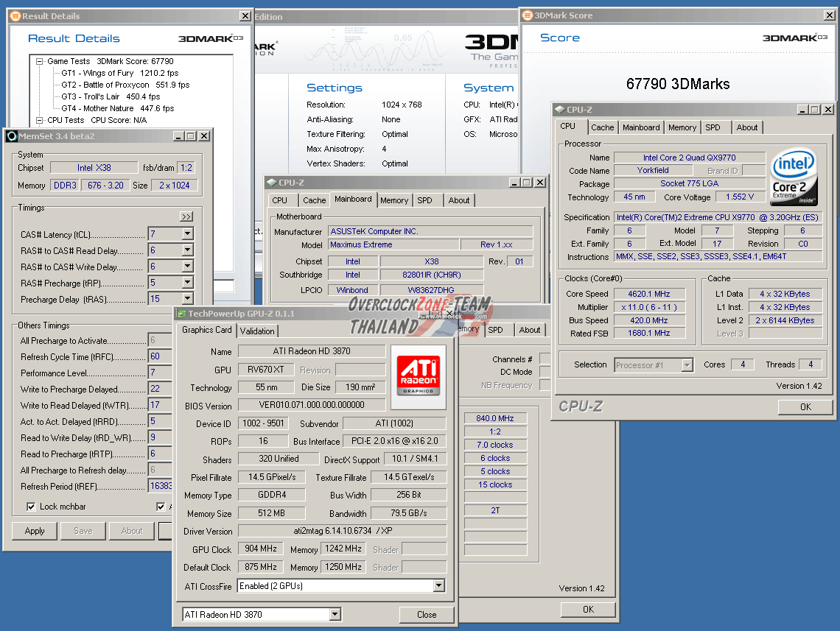Open the Precharge Delay (tRAS) dropdown
The height and width of the screenshot is (631, 840).
[x=187, y=299]
